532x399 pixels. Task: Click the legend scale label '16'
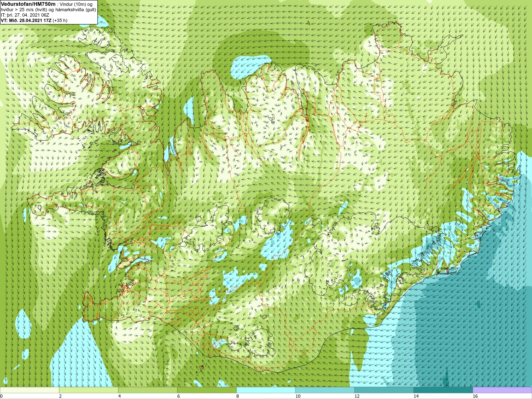[x=475, y=396]
